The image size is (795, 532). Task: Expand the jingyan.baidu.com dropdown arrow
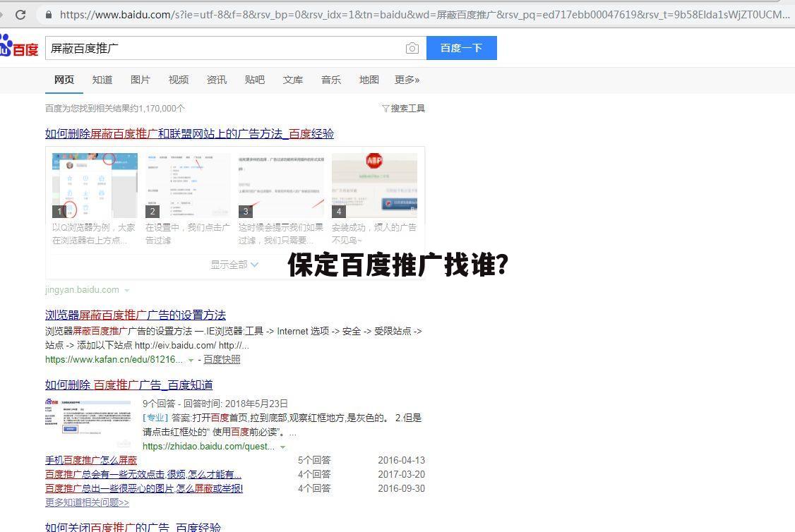point(127,290)
